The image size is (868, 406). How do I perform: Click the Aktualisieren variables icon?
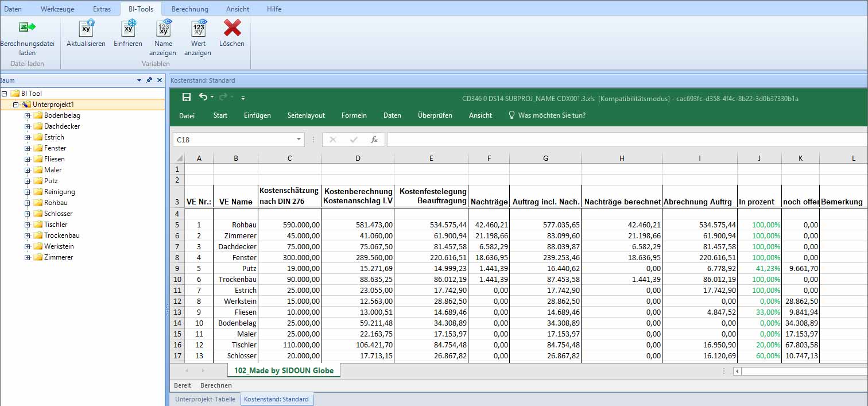click(x=86, y=28)
